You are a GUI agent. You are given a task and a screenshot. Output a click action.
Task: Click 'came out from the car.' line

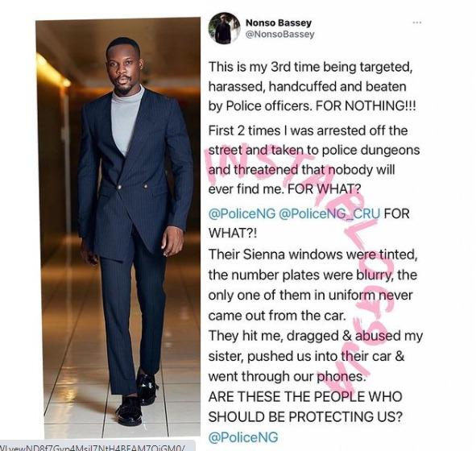tap(277, 316)
